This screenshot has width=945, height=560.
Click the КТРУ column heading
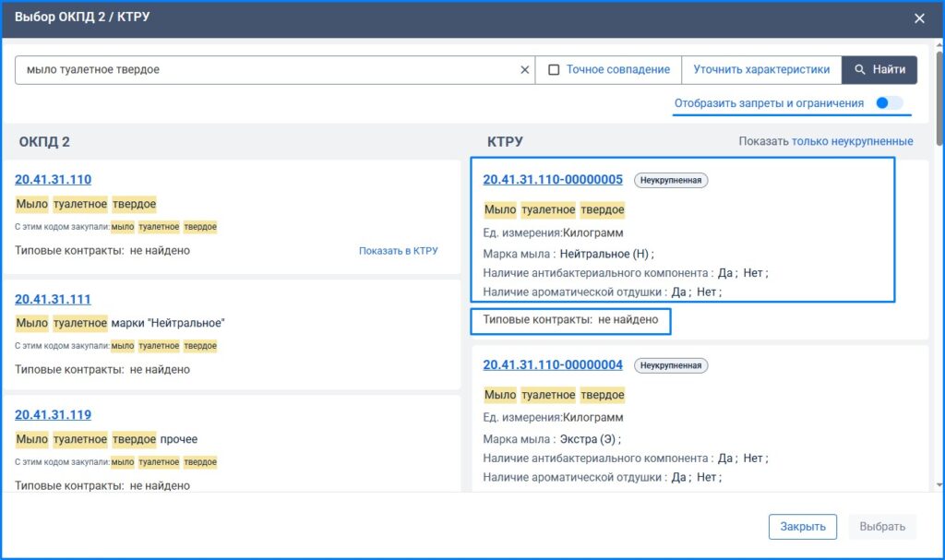pyautogui.click(x=505, y=142)
